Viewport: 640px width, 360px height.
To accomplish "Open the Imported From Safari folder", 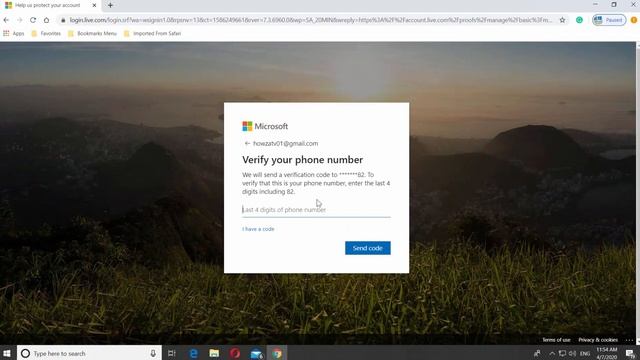I will tap(153, 33).
